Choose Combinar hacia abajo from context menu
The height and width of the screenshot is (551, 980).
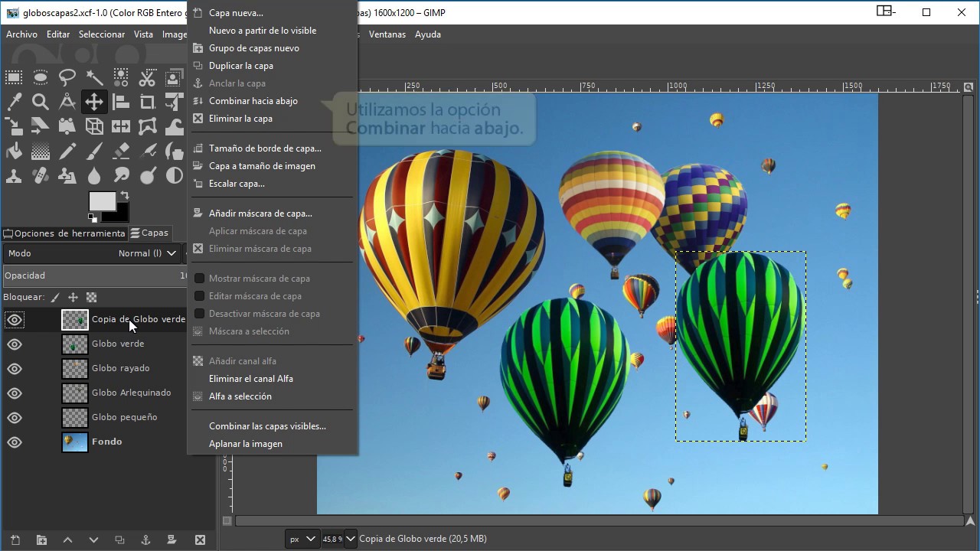pos(253,101)
